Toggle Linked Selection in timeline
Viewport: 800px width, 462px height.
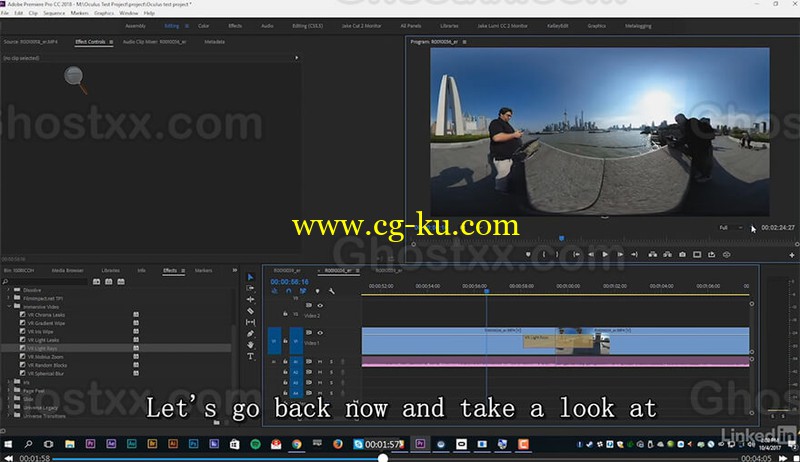[x=303, y=291]
